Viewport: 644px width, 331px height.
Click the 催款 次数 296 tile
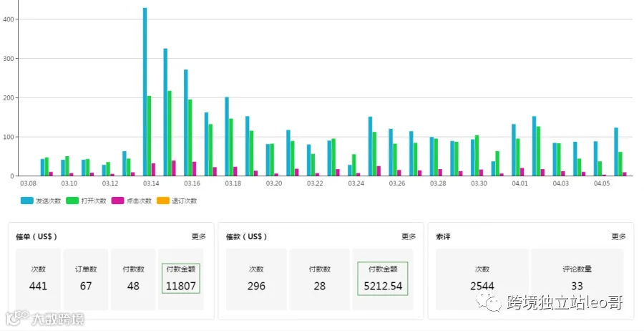[x=256, y=279]
